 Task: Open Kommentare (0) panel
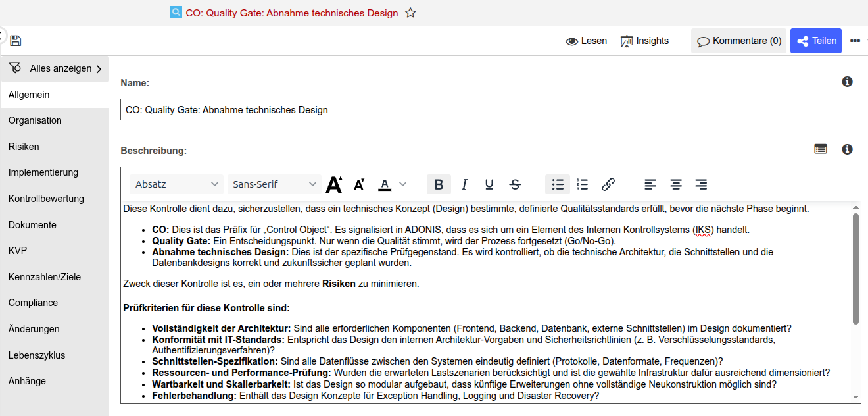tap(738, 41)
